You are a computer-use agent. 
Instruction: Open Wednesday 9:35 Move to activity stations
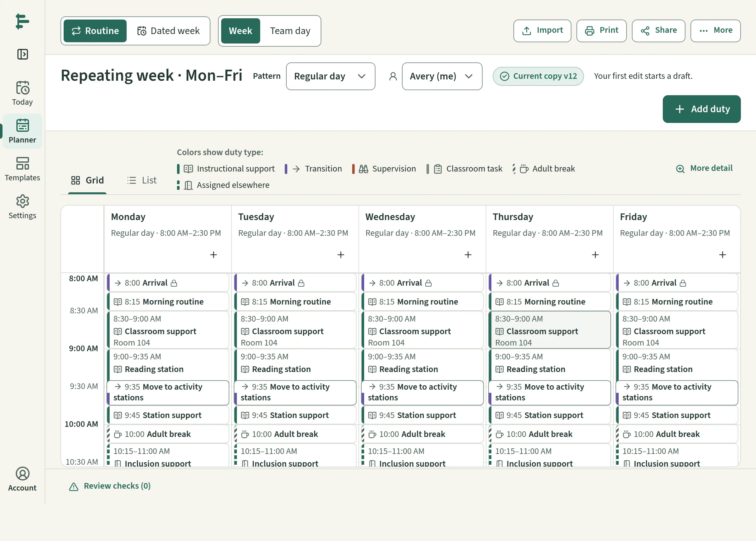coord(422,393)
